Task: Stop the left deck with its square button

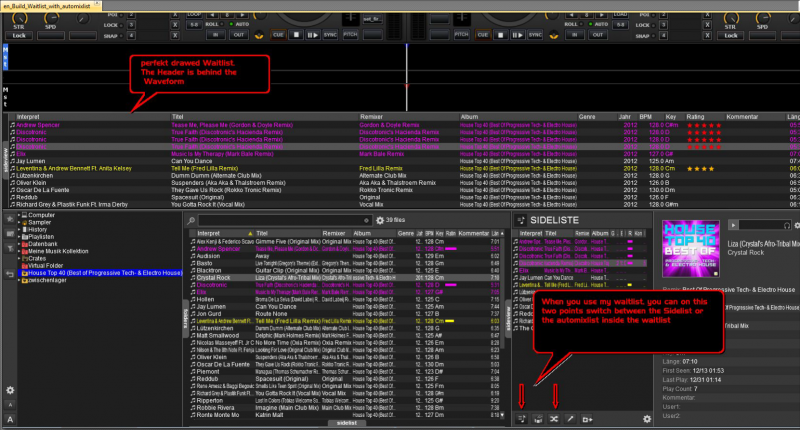Action: (296, 35)
